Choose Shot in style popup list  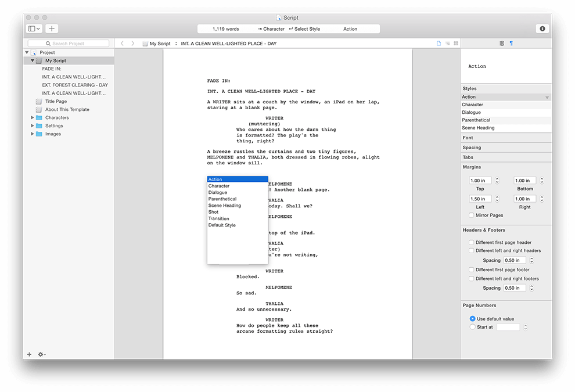238,212
